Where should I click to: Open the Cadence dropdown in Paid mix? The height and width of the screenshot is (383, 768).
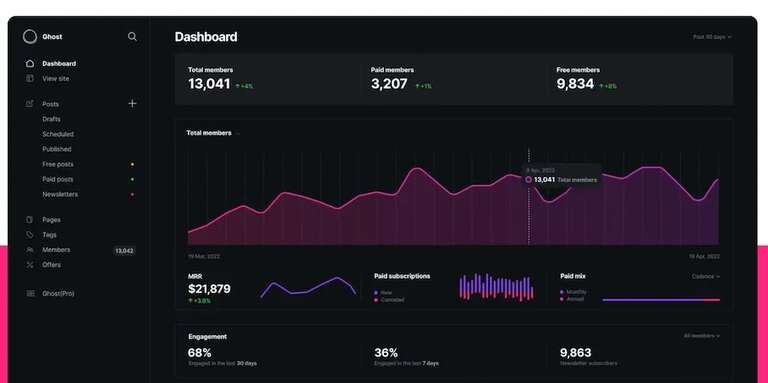(706, 277)
